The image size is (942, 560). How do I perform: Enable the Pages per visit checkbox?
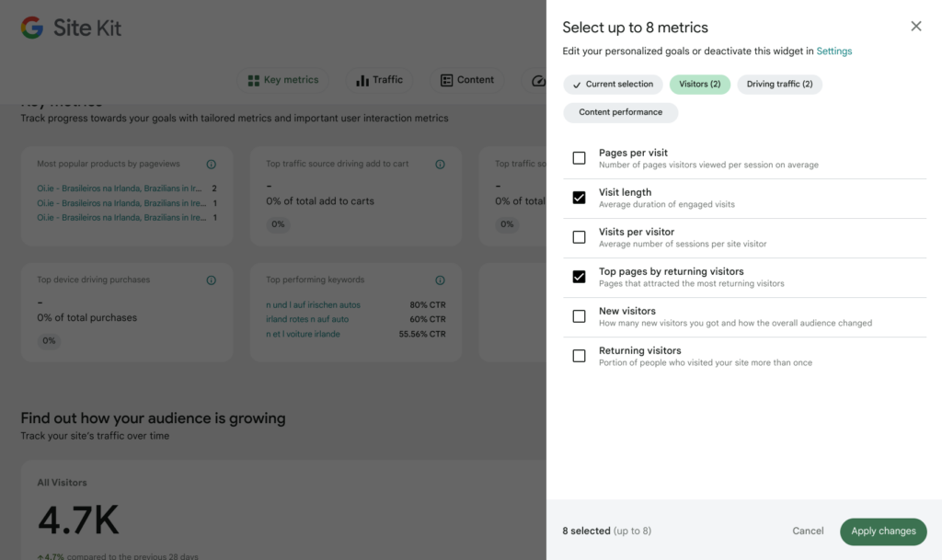[x=580, y=158]
